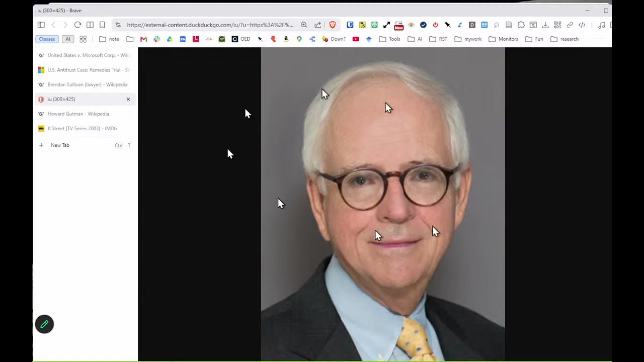Open Brave Shields lion icon

point(333,25)
